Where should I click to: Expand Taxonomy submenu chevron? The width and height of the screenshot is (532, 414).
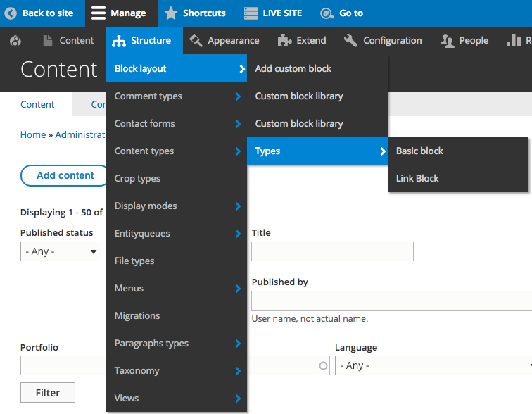[x=238, y=371]
